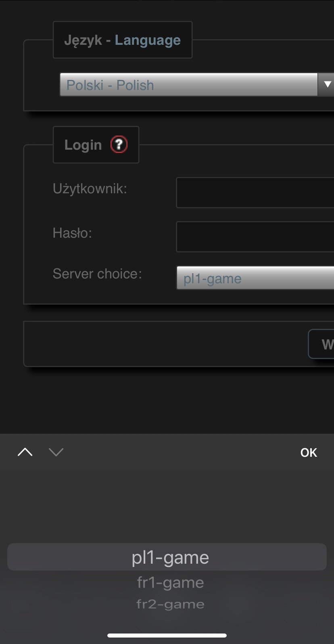Tap the Użytkownik label
Viewport: 334px width, 644px height.
(x=90, y=188)
